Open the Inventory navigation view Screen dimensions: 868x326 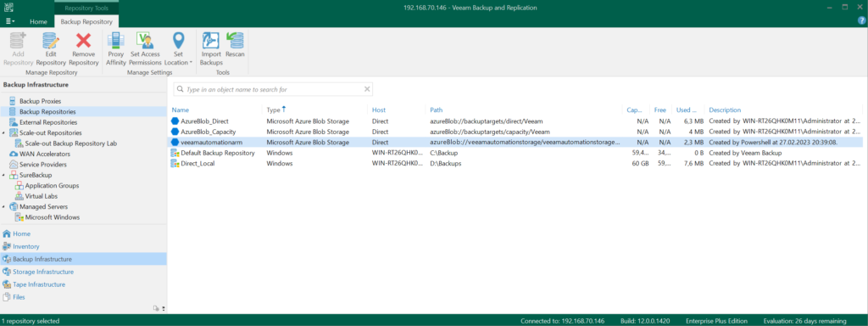(x=26, y=246)
